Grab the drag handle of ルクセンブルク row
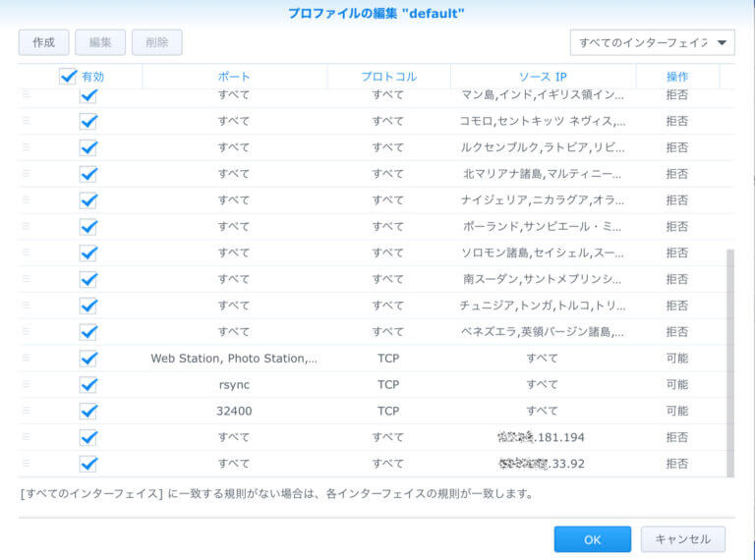Image resolution: width=755 pixels, height=560 pixels. [26, 146]
